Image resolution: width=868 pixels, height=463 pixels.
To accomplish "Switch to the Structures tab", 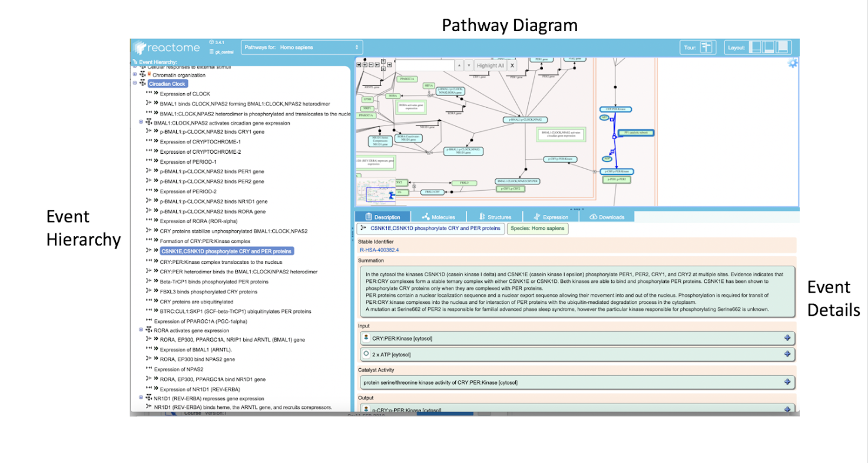I will [495, 217].
